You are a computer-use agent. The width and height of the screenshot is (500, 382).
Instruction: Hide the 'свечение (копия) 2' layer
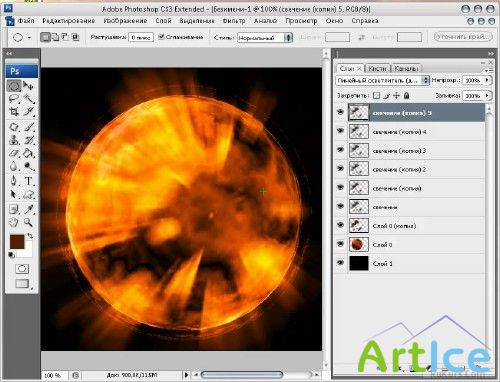(340, 169)
